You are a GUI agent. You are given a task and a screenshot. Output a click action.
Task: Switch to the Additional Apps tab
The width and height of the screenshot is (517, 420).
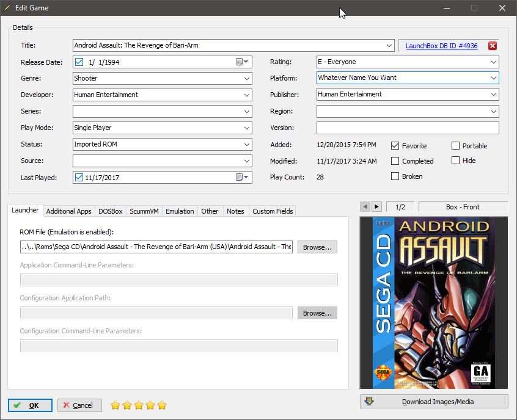coord(68,211)
